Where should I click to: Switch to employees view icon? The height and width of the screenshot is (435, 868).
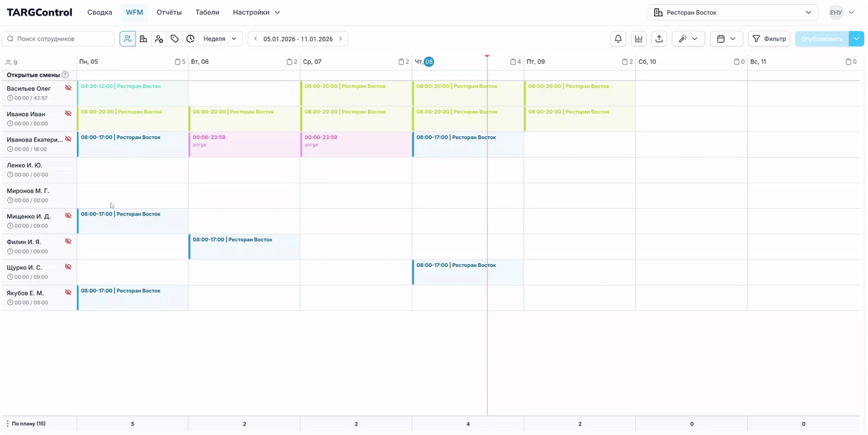[x=127, y=39]
